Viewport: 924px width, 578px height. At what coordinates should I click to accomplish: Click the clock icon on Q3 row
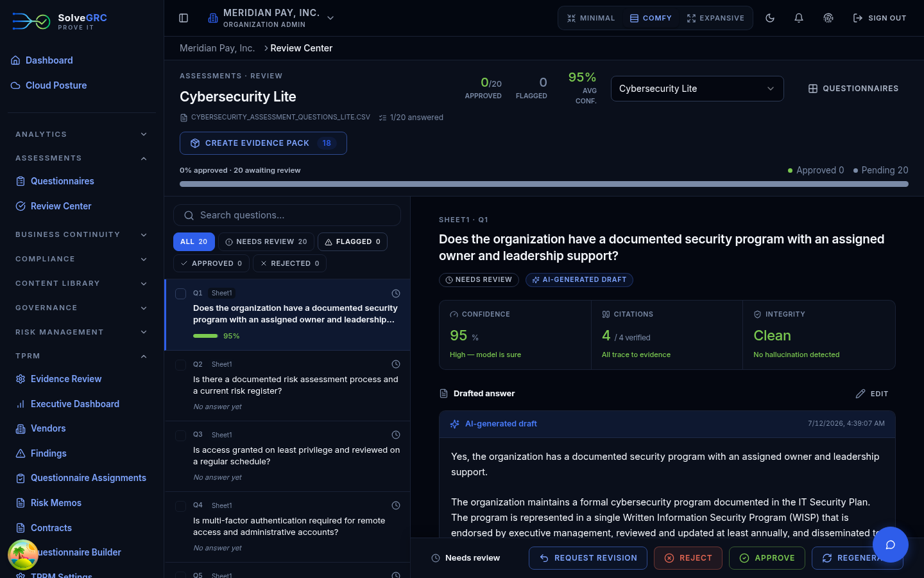pos(396,435)
